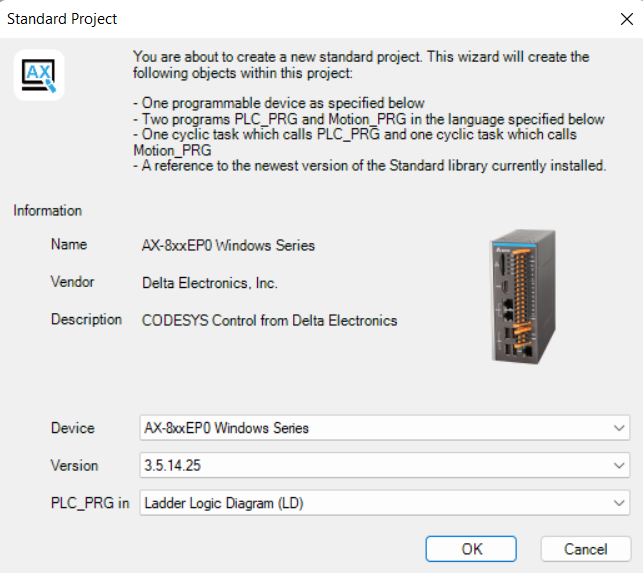Viewport: 643px width, 573px height.
Task: Click the Information section heading
Action: coord(48,211)
